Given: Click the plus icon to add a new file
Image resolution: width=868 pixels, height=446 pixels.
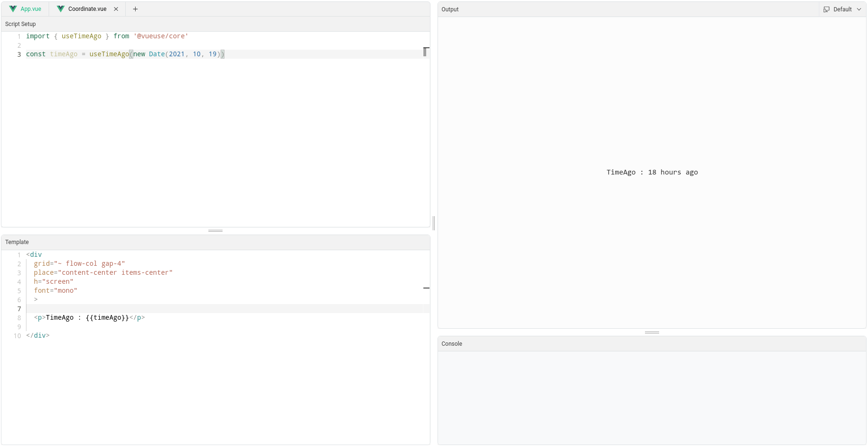Looking at the screenshot, I should [135, 9].
